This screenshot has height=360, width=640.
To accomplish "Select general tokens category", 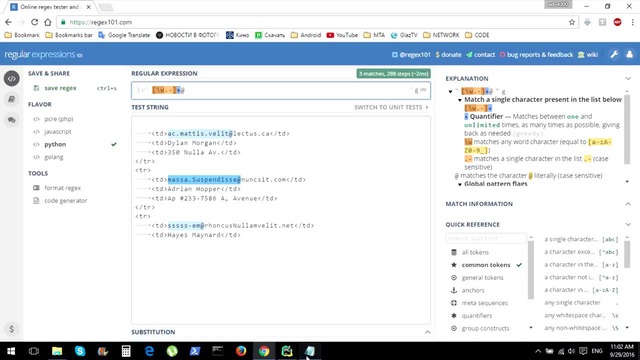I will [482, 278].
